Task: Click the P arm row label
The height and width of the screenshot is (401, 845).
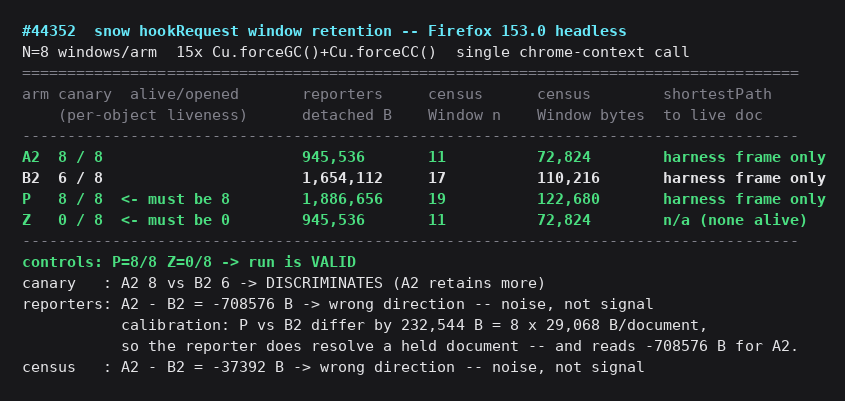Action: click(26, 199)
